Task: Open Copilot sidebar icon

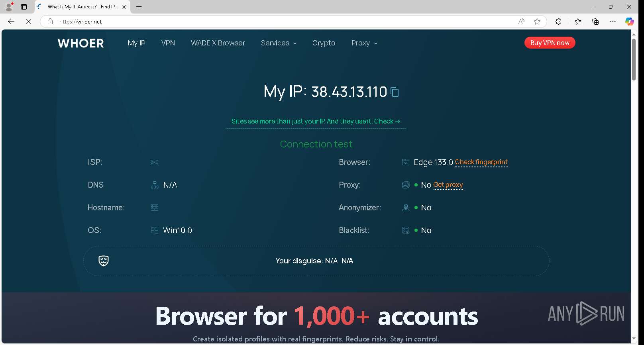Action: 630,22
